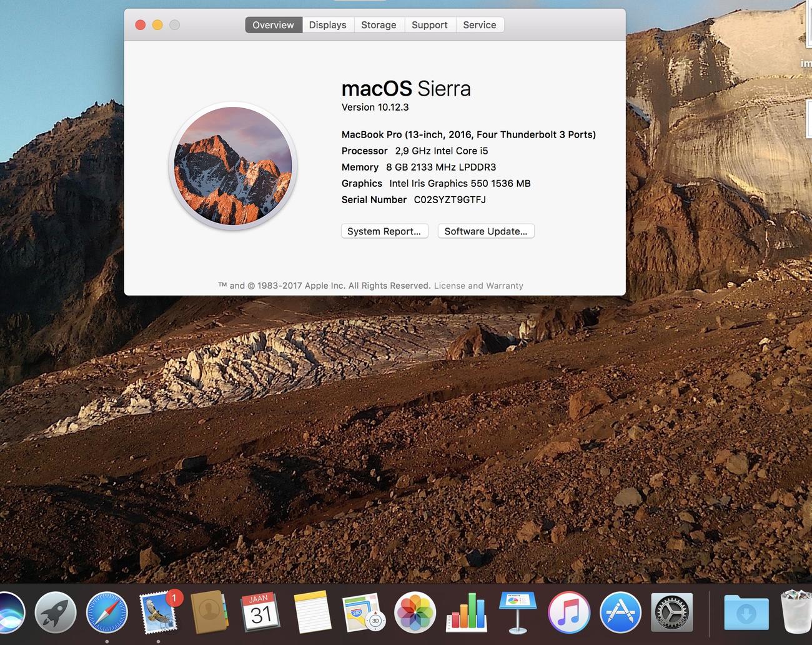Click the macOS Sierra mountain logo
812x645 pixels.
233,166
